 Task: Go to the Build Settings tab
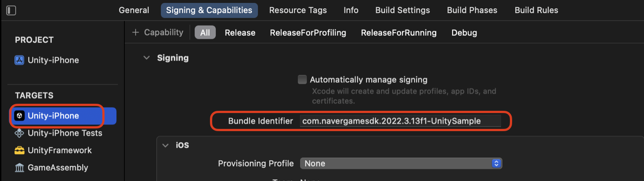point(403,10)
